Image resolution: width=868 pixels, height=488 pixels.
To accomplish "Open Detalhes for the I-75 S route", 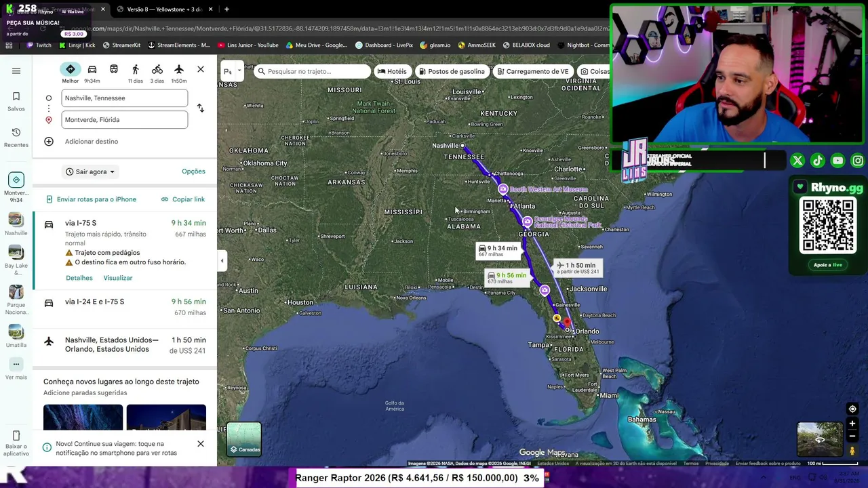I will pyautogui.click(x=79, y=278).
